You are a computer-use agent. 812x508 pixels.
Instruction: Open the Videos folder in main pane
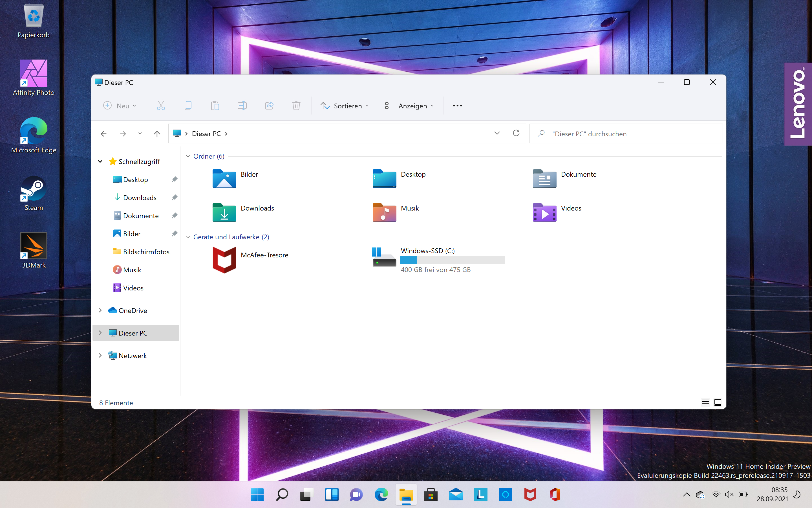tap(557, 212)
